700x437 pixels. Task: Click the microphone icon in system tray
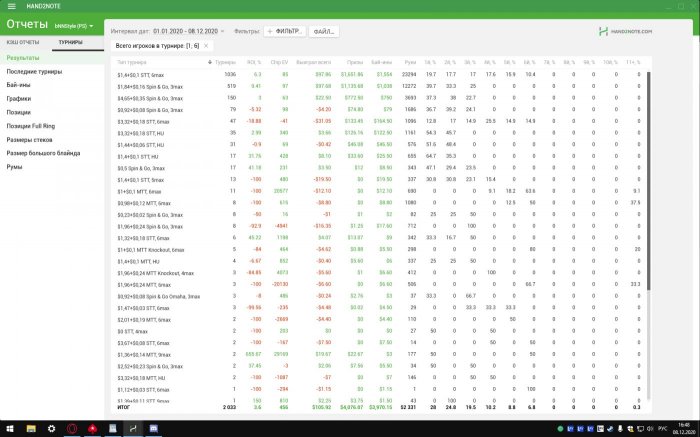click(x=620, y=429)
